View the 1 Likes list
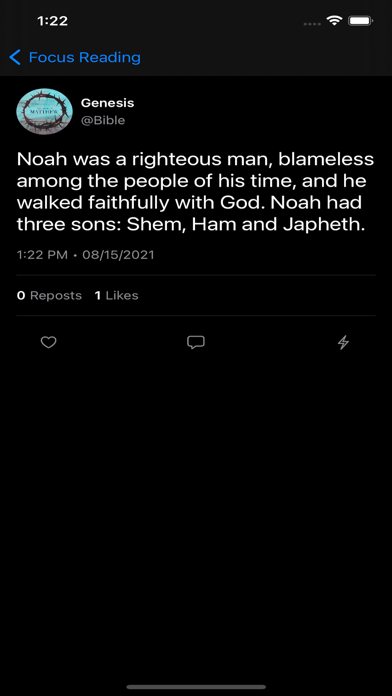The height and width of the screenshot is (696, 392). coord(116,296)
